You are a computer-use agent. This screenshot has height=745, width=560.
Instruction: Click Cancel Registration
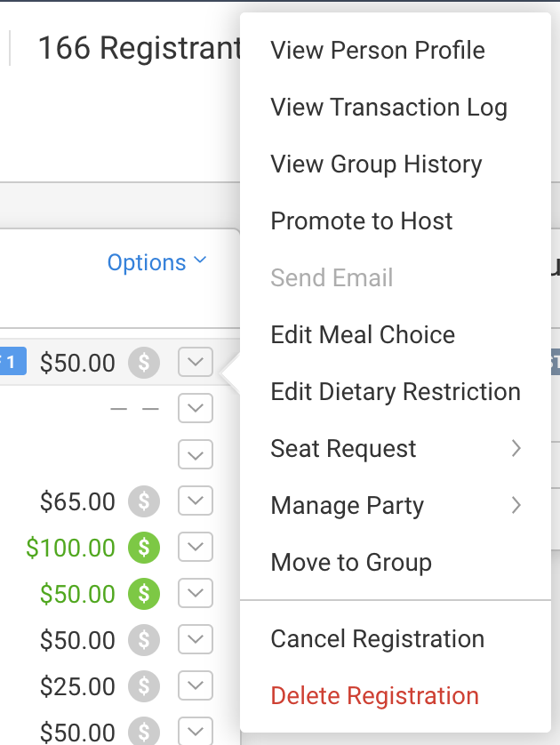pos(377,639)
